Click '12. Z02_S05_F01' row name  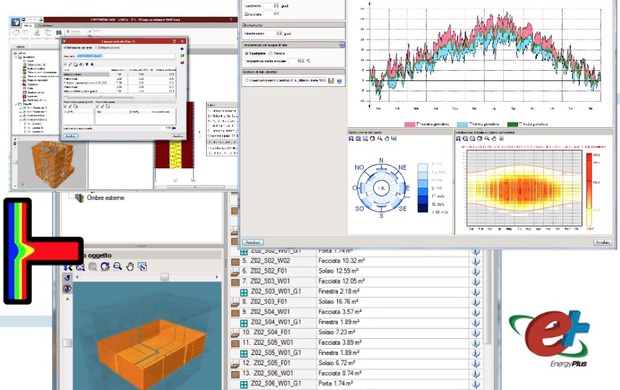coord(266,363)
